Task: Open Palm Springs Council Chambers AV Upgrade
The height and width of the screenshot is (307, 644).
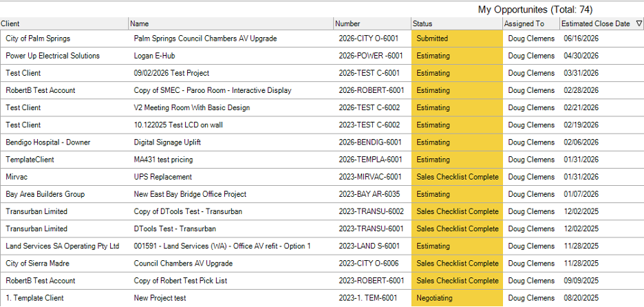Action: [x=205, y=39]
